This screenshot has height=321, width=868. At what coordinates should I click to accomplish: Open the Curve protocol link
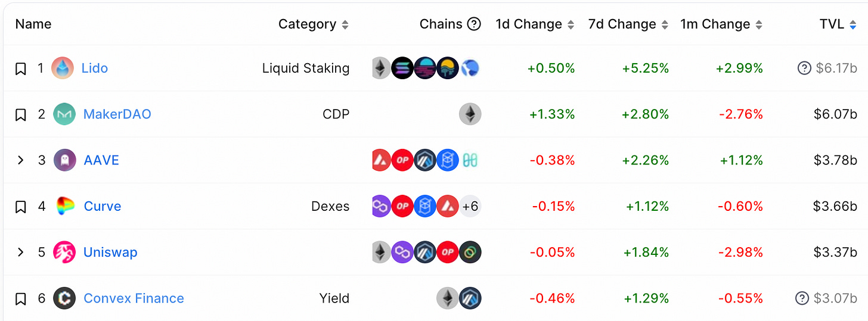pyautogui.click(x=103, y=206)
